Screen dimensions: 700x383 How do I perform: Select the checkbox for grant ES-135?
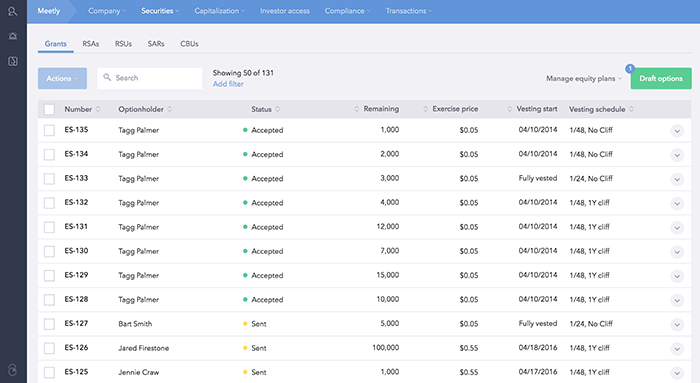coord(49,130)
